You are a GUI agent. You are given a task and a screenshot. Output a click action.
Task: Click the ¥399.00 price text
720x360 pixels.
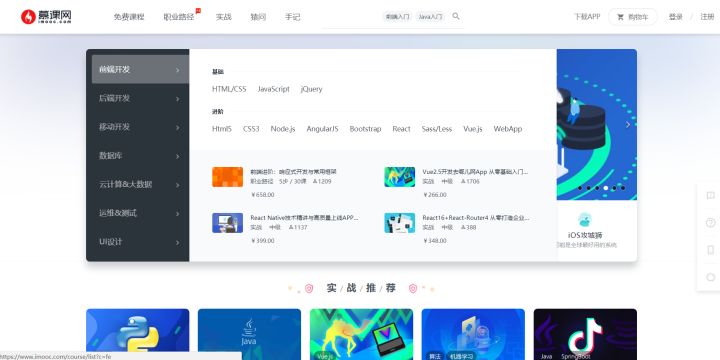click(263, 241)
